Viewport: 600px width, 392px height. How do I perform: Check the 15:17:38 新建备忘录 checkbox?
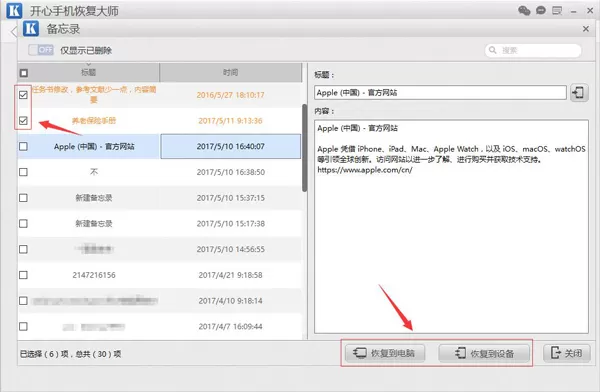click(x=23, y=223)
